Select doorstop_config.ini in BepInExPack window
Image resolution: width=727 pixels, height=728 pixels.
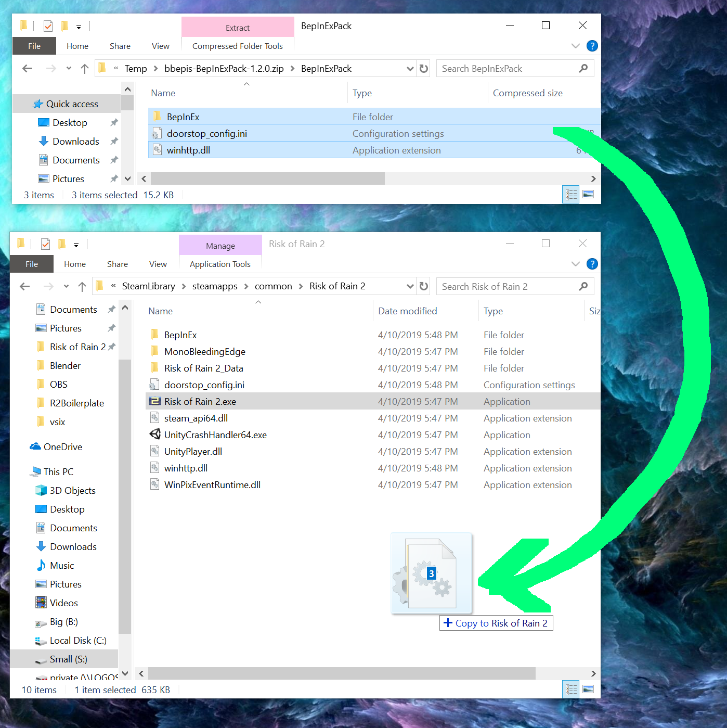pos(374,133)
